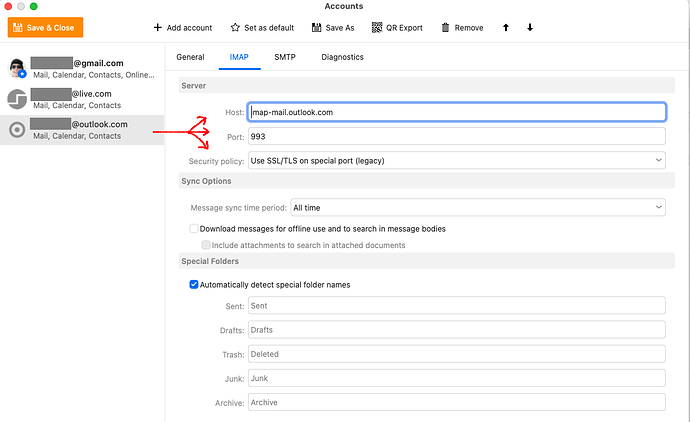Click the Save As label

pyautogui.click(x=340, y=28)
